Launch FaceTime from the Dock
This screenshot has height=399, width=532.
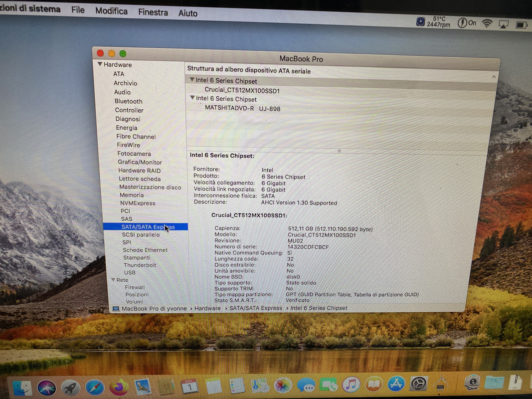pos(329,385)
